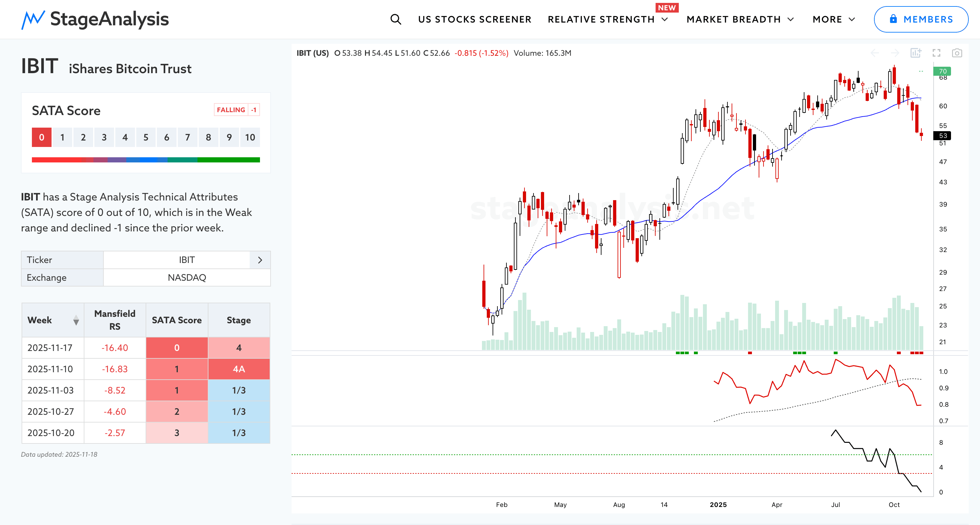This screenshot has width=980, height=525.
Task: Expand the Market Breadth dropdown
Action: click(791, 19)
